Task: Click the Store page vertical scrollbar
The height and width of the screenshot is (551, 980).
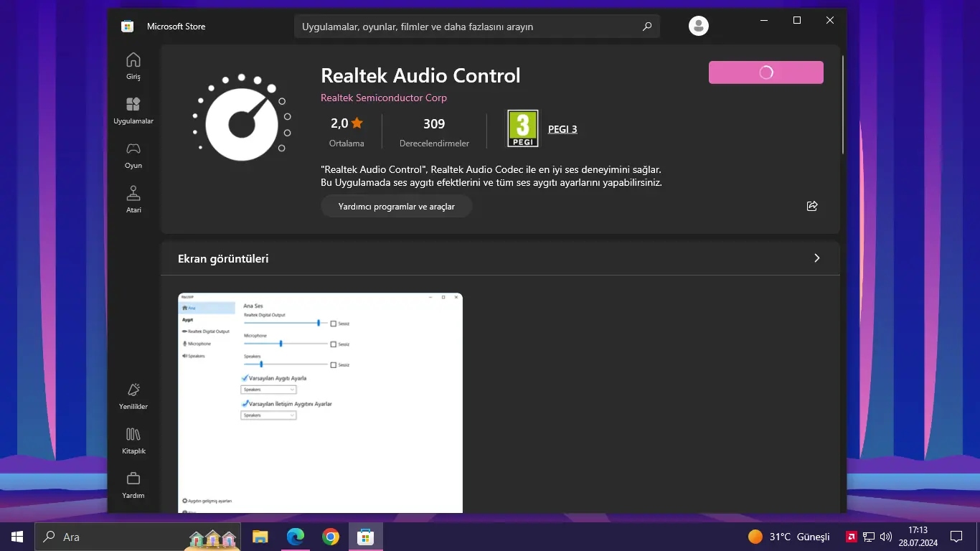Action: pos(843,104)
